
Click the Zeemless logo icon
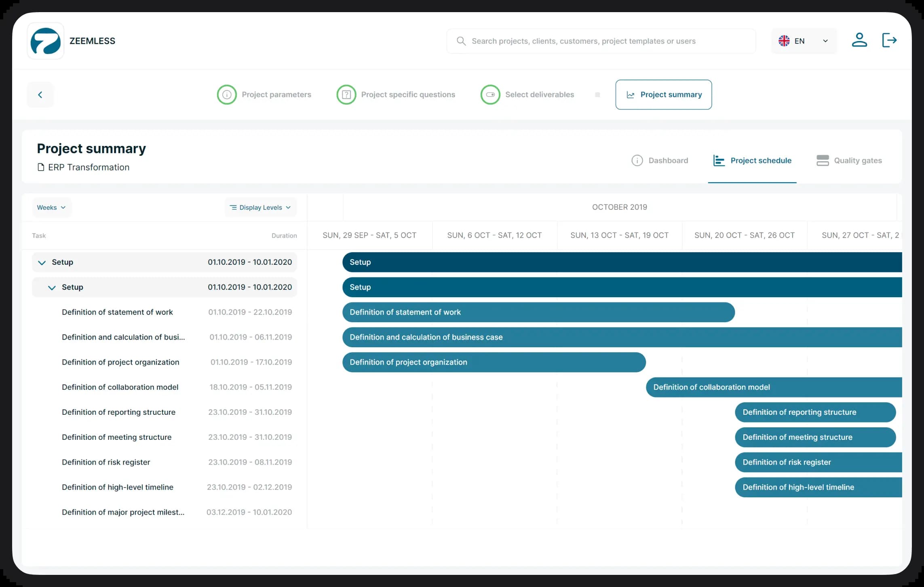click(46, 41)
